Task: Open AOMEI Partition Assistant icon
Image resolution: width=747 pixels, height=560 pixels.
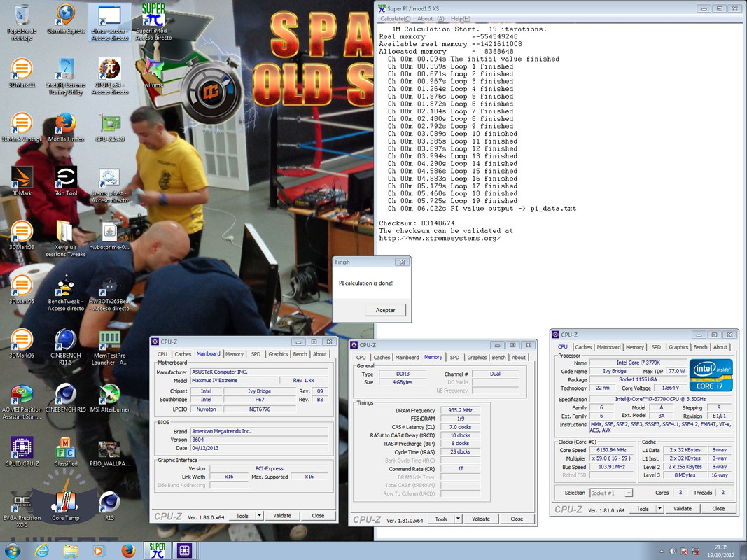Action: (x=22, y=401)
